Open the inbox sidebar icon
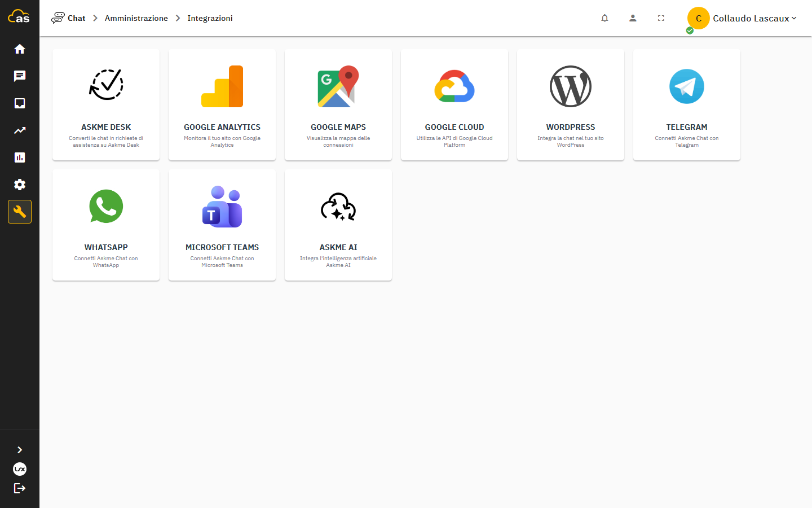Viewport: 812px width, 508px height. (20, 103)
